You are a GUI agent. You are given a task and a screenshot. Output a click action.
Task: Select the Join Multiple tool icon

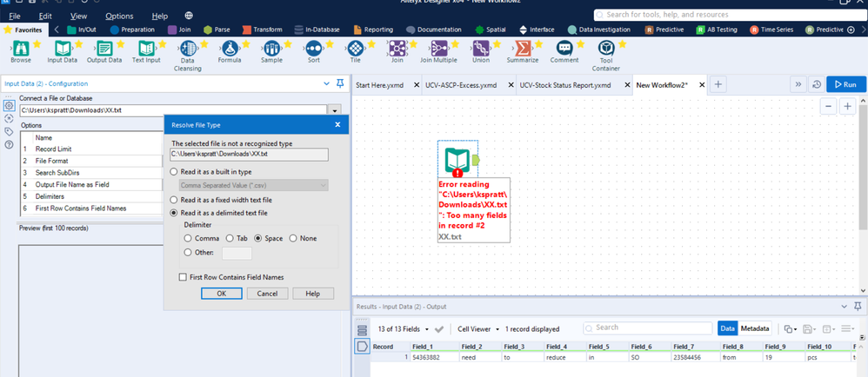point(438,49)
